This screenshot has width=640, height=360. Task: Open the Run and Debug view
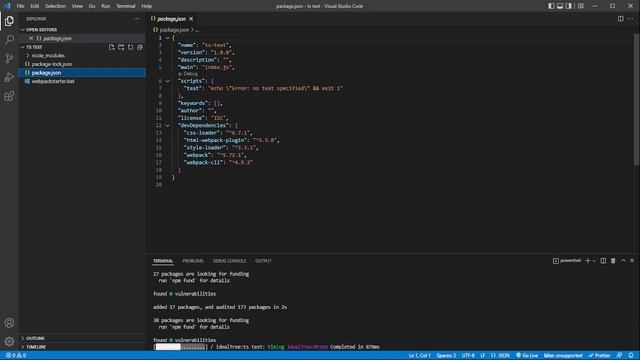click(x=9, y=77)
